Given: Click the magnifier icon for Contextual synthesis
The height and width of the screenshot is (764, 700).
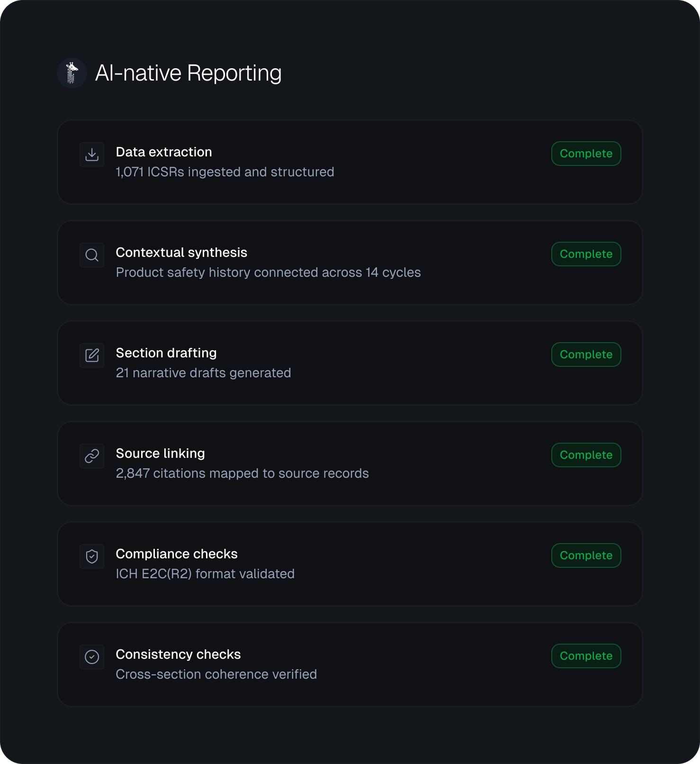Looking at the screenshot, I should (x=92, y=255).
